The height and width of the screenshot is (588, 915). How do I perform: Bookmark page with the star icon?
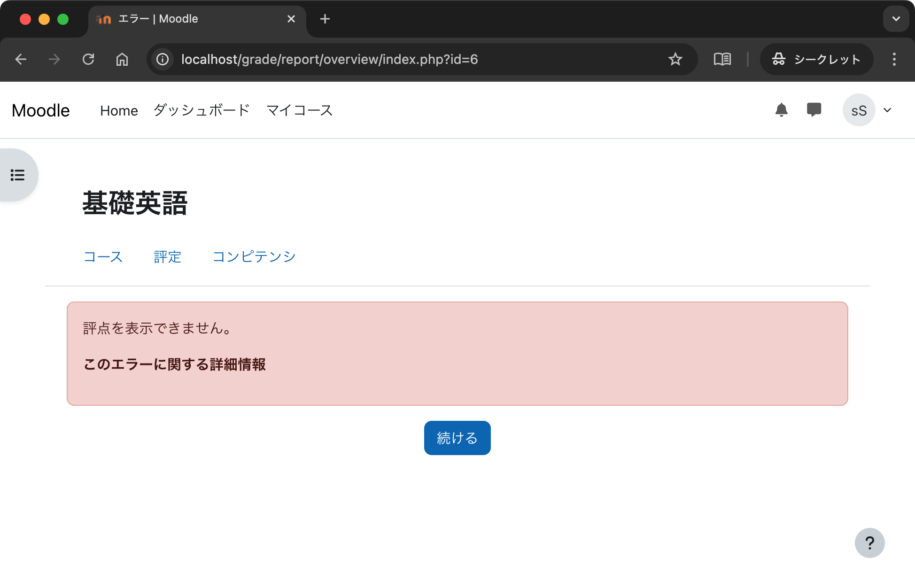(675, 59)
